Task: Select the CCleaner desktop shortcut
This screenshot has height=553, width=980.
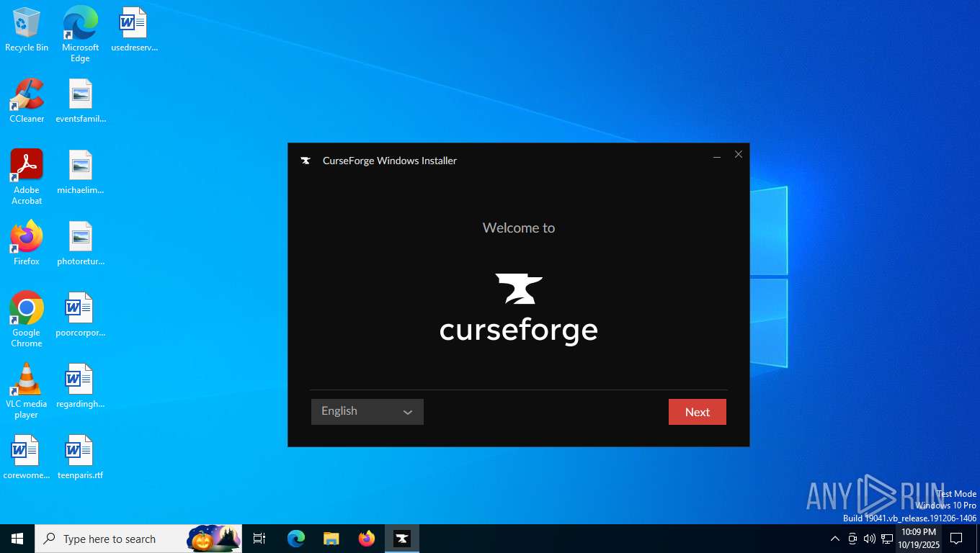Action: coord(27,101)
